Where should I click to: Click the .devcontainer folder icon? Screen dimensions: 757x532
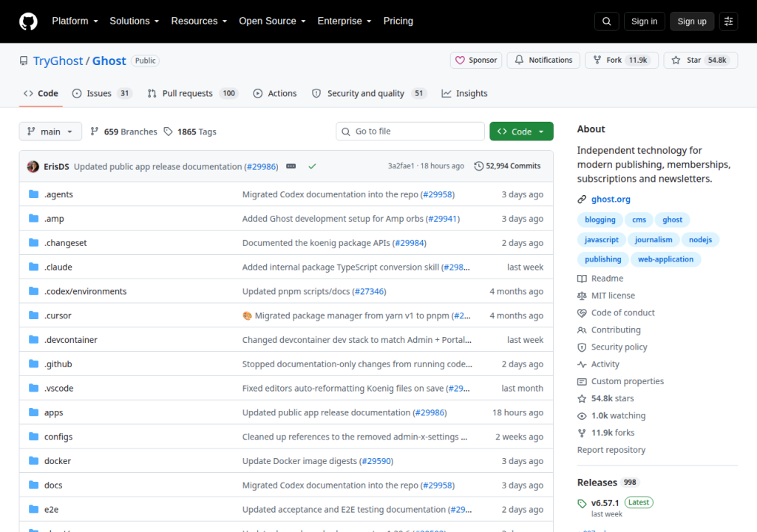33,339
